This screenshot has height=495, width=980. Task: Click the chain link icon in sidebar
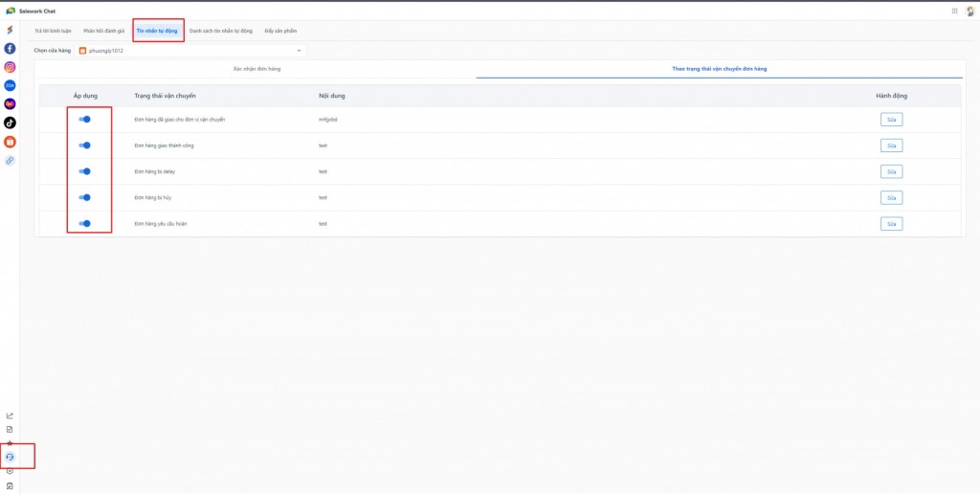(x=10, y=160)
